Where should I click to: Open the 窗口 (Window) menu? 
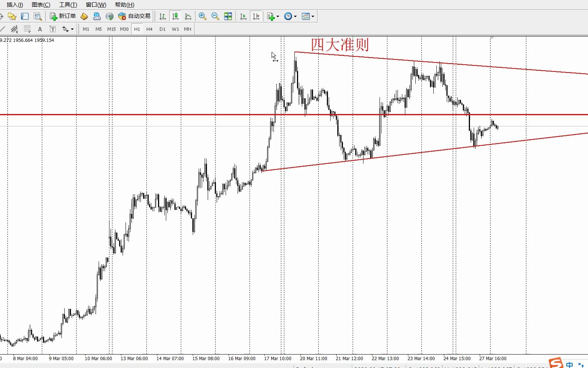[96, 5]
